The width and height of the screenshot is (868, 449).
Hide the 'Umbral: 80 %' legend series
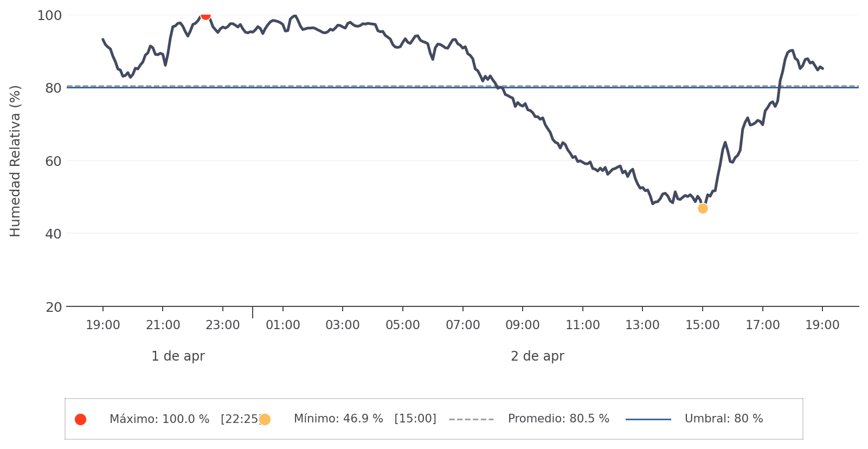pyautogui.click(x=724, y=419)
